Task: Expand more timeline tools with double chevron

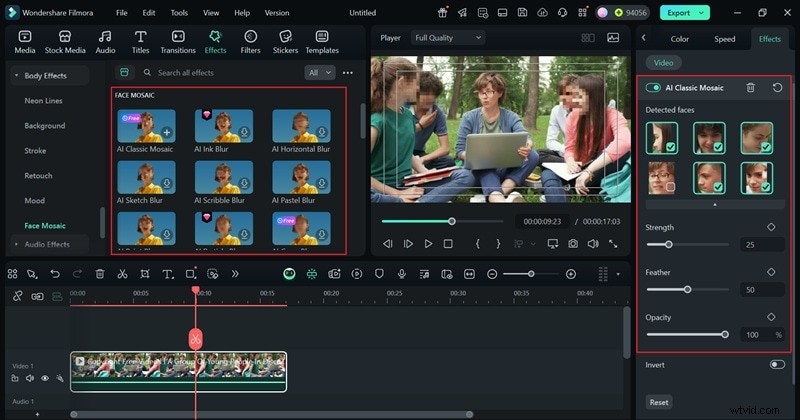Action: (235, 274)
